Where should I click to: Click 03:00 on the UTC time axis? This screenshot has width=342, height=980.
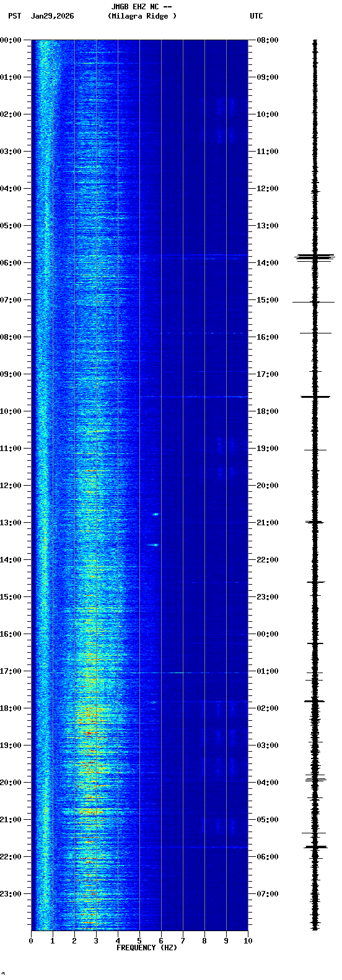[x=268, y=746]
